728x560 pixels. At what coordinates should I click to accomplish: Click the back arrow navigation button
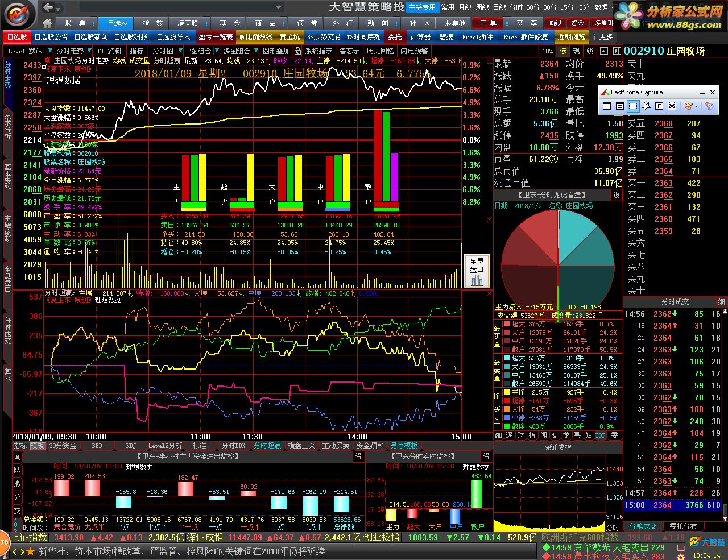click(48, 7)
